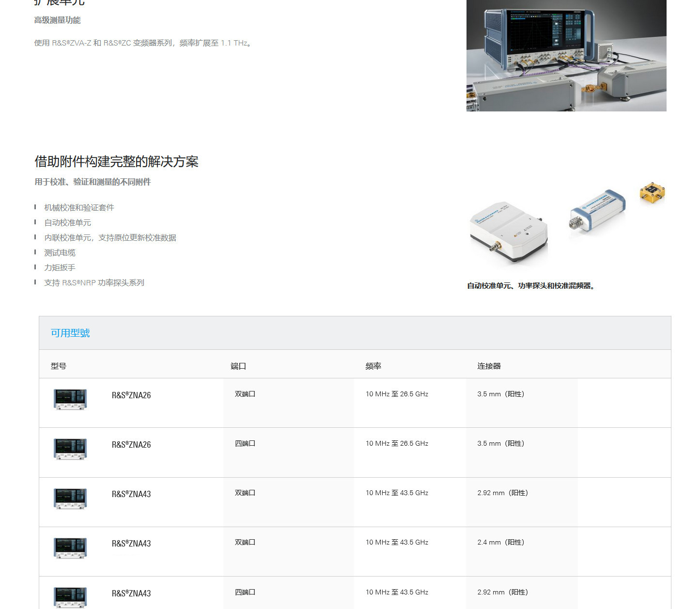The width and height of the screenshot is (700, 609).
Task: Click the 型号 column header
Action: tap(59, 366)
